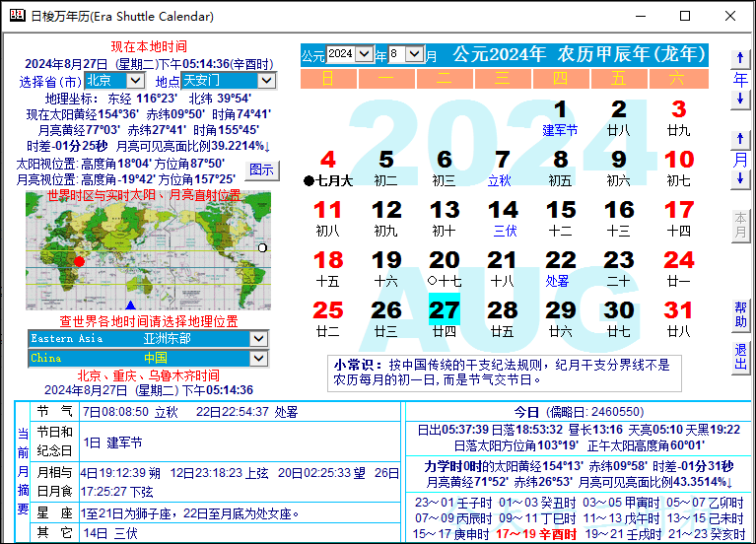Click the 公元2024年 农历甲辰年 header banner
The height and width of the screenshot is (544, 756).
[x=579, y=54]
